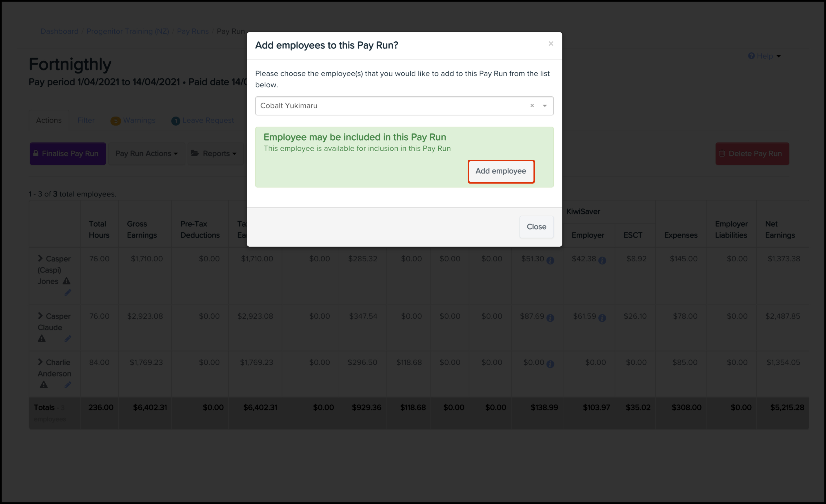Edit Charlie Anderson with pencil icon
The image size is (826, 504).
tap(68, 385)
